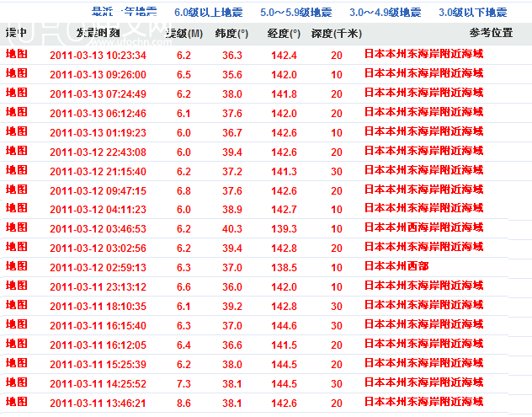Screen dimensions: 532x417
Task: Click the magnitude value 7.3
Action: [x=184, y=383]
